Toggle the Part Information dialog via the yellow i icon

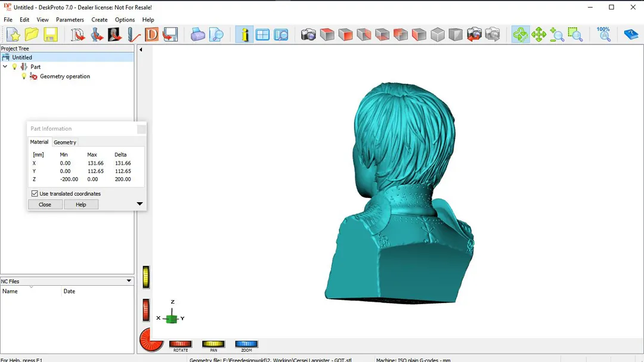click(244, 35)
